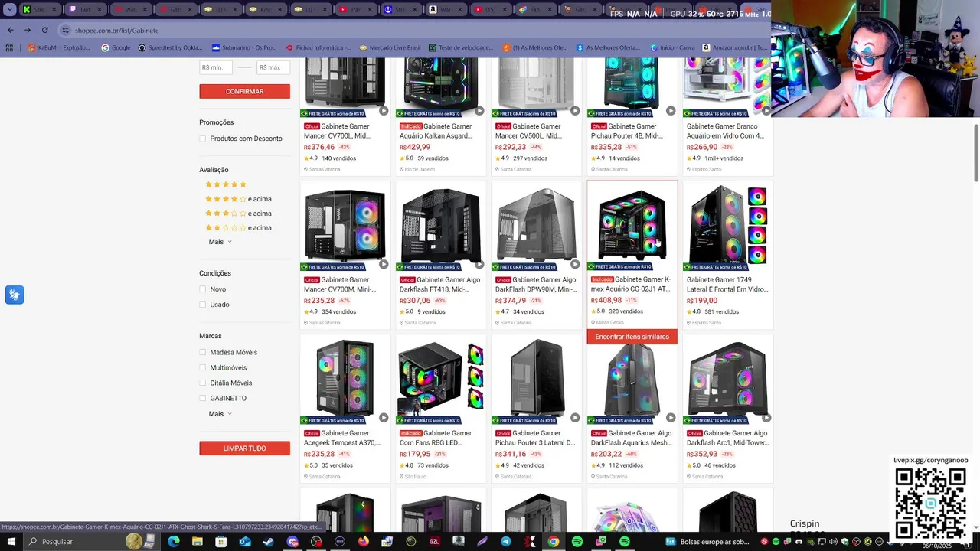The width and height of the screenshot is (980, 551).
Task: Filter by two stars e acima
Action: [x=238, y=227]
